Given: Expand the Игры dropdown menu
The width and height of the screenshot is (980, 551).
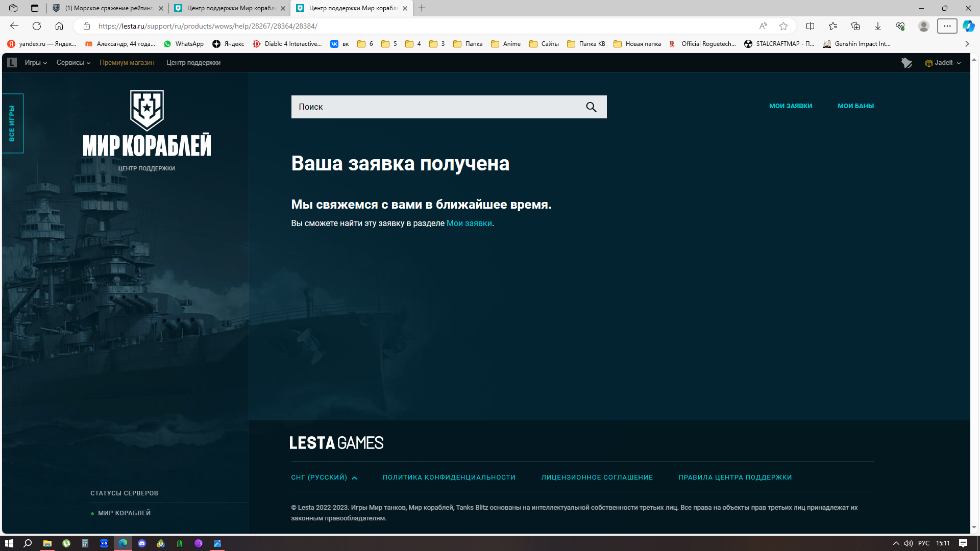Looking at the screenshot, I should [x=36, y=63].
